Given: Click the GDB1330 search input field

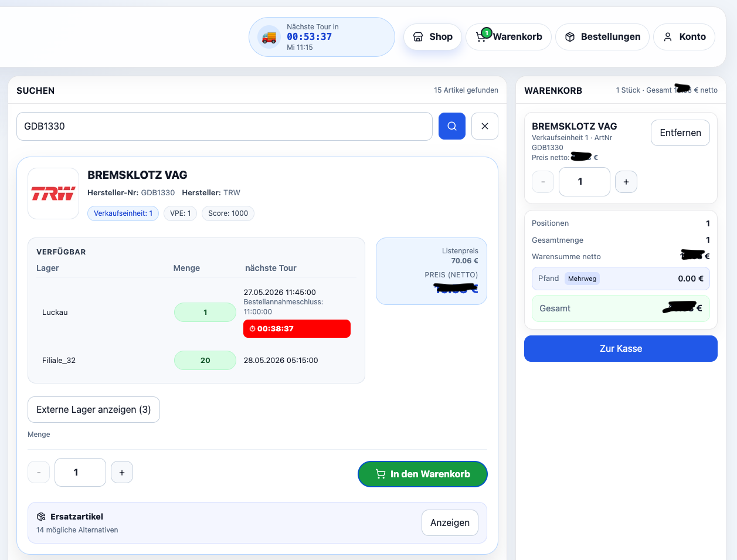Looking at the screenshot, I should (225, 126).
